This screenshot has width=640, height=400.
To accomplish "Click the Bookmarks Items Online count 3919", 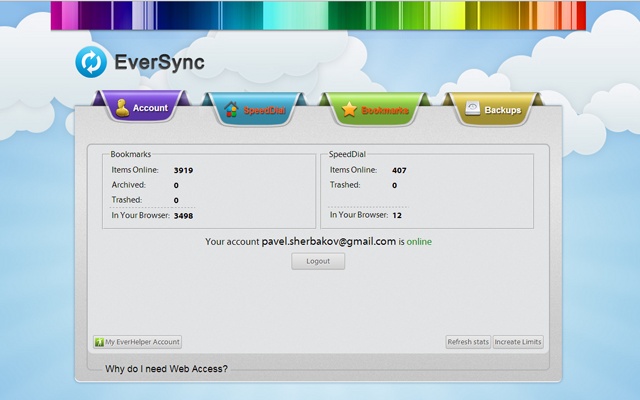I will (183, 171).
